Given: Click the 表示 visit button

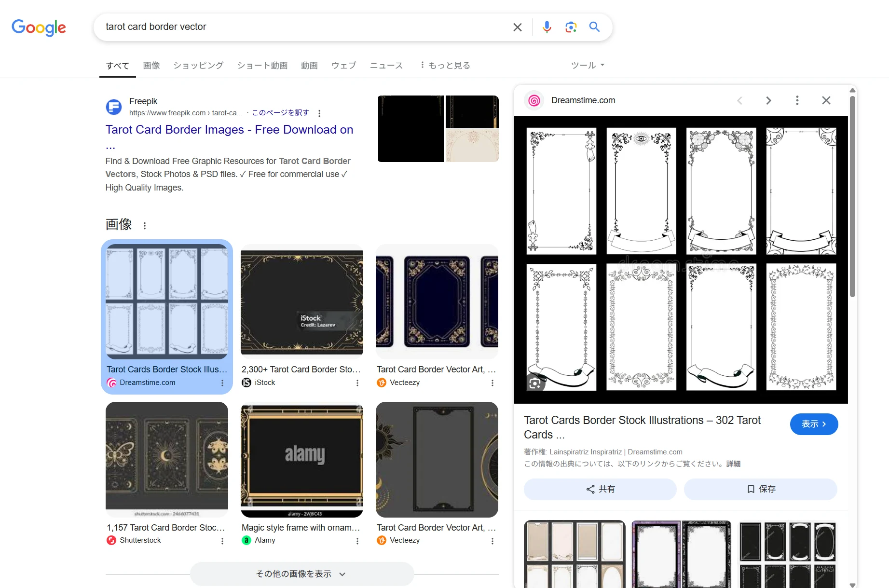Looking at the screenshot, I should click(814, 424).
